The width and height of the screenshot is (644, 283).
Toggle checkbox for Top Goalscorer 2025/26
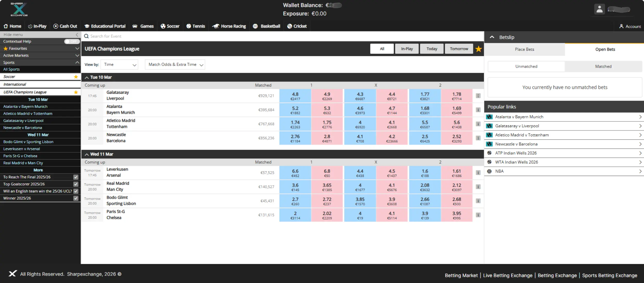coord(76,184)
